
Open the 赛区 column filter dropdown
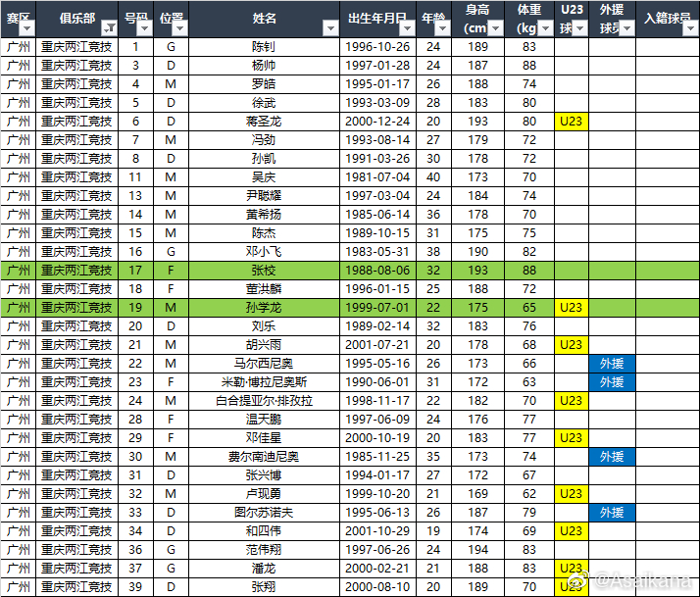coord(26,28)
